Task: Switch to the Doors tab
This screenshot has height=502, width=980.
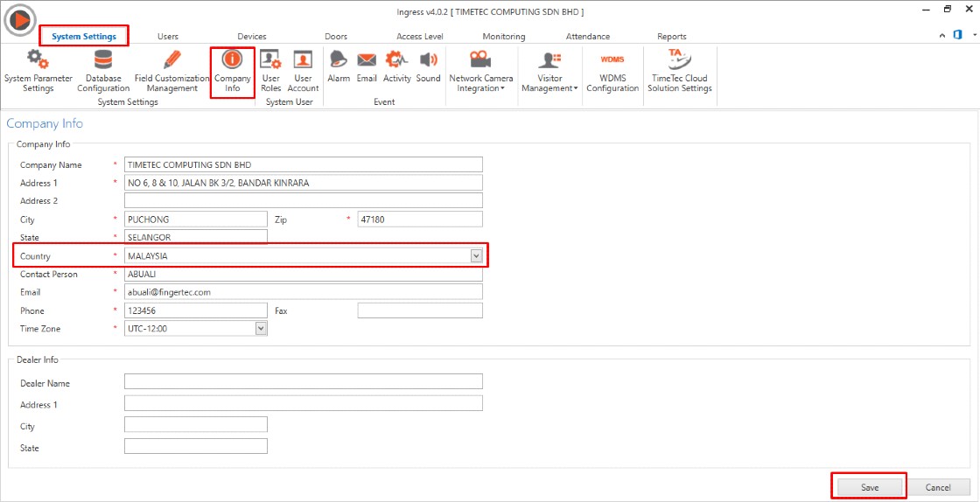Action: (336, 36)
